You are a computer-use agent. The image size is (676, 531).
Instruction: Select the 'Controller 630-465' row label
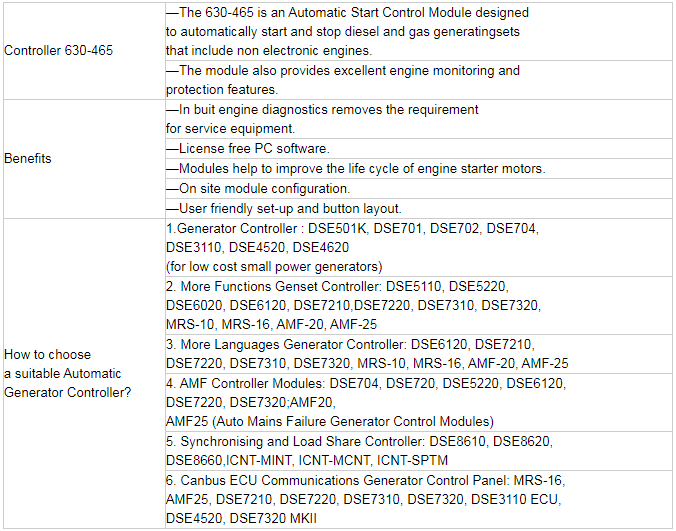[58, 51]
